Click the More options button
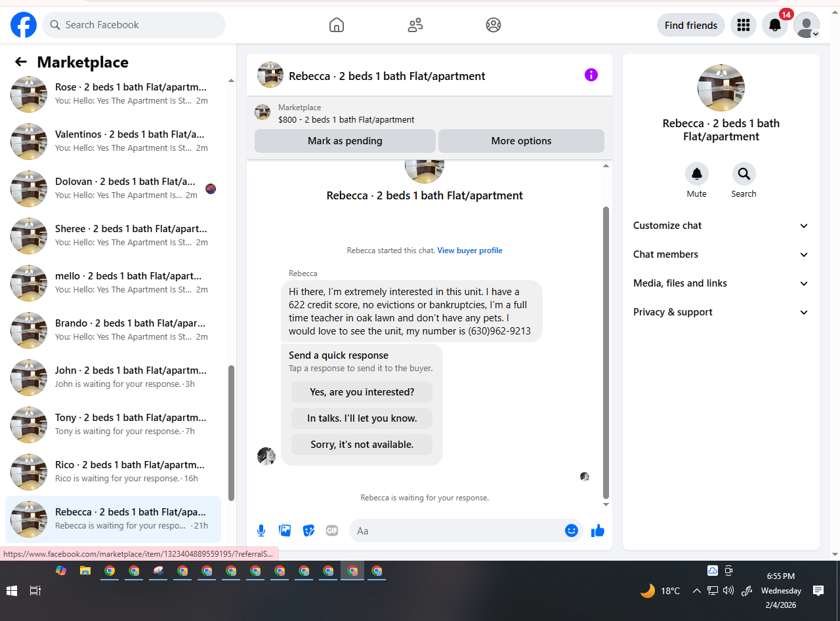Viewport: 840px width, 621px height. 521,141
